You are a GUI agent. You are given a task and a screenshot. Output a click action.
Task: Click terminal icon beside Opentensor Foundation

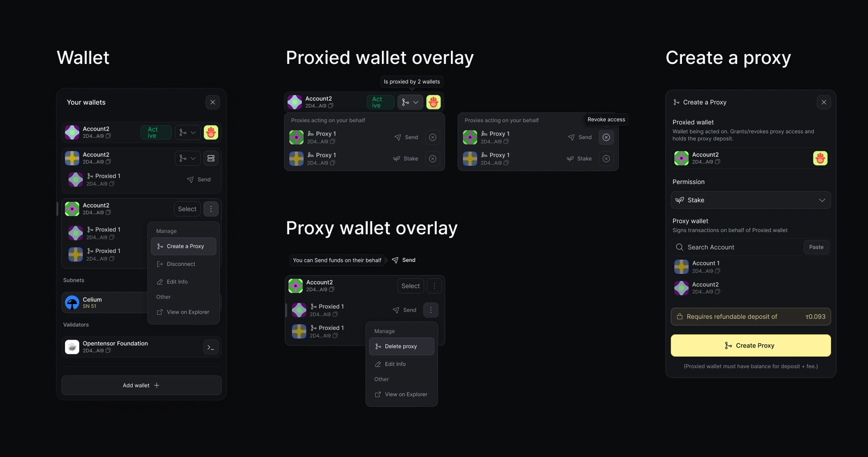[210, 347]
